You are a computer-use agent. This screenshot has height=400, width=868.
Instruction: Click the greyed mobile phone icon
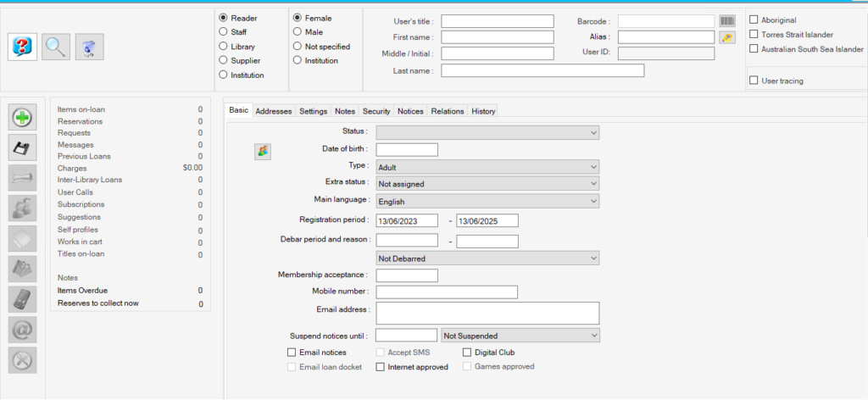(x=23, y=300)
